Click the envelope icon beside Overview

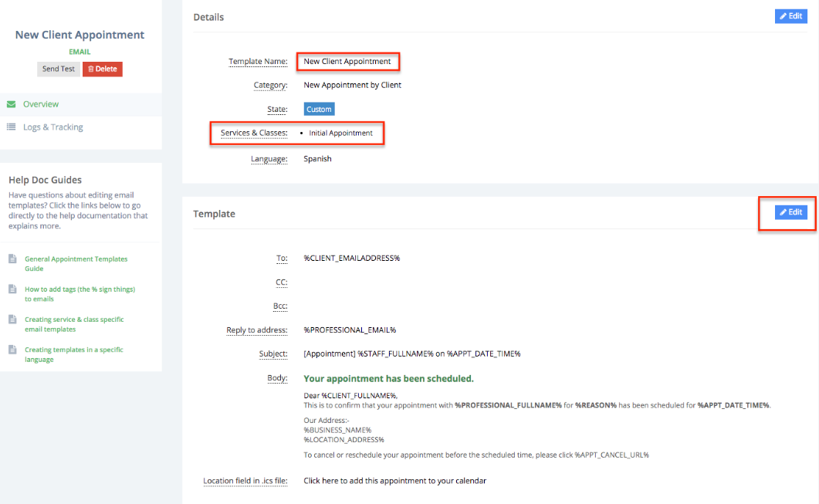point(12,104)
